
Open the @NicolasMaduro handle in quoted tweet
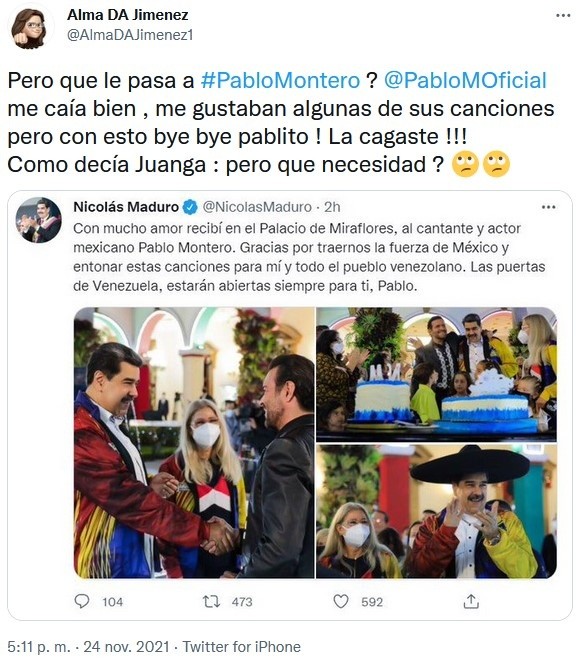257,207
